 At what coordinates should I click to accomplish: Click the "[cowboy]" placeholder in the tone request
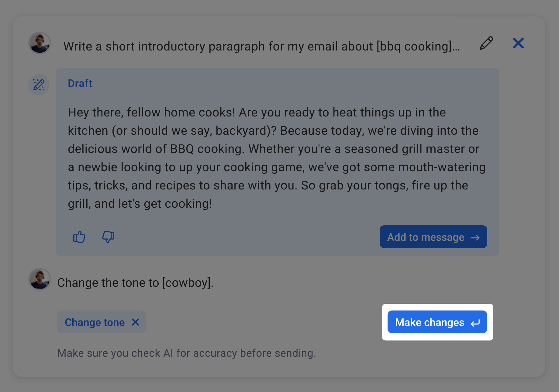point(187,283)
